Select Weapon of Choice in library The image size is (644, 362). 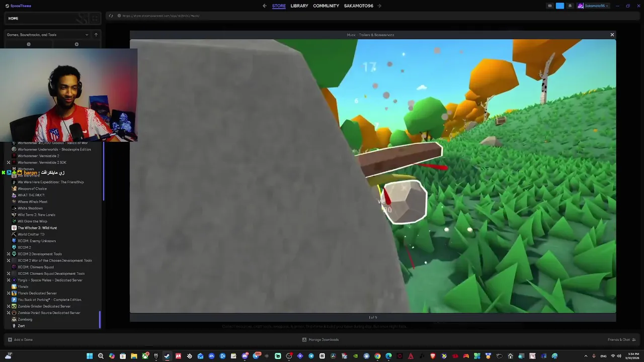pyautogui.click(x=32, y=189)
